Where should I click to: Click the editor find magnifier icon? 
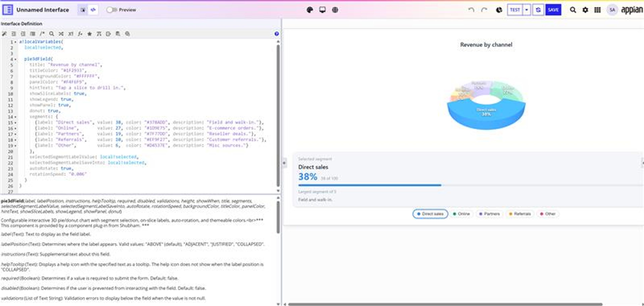point(51,34)
